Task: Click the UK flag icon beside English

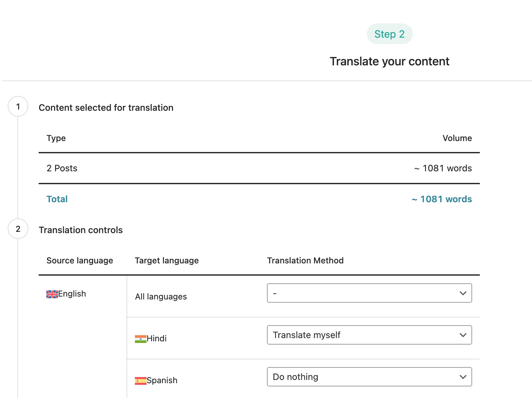Action: pyautogui.click(x=52, y=294)
